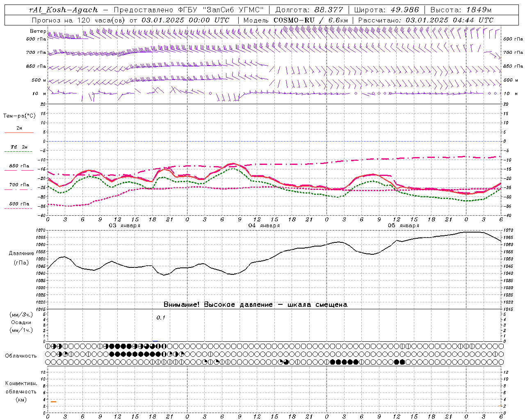Click the 850 гПа temperature legend entry
Image resolution: width=525 pixels, height=420 pixels.
(19, 166)
